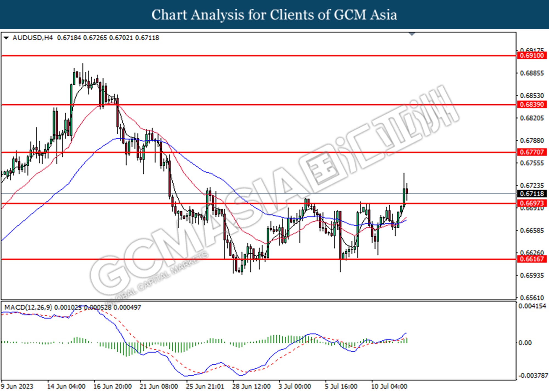Click the Chart Analysis for Clients title
Screen dimensions: 549x392
tap(274, 15)
